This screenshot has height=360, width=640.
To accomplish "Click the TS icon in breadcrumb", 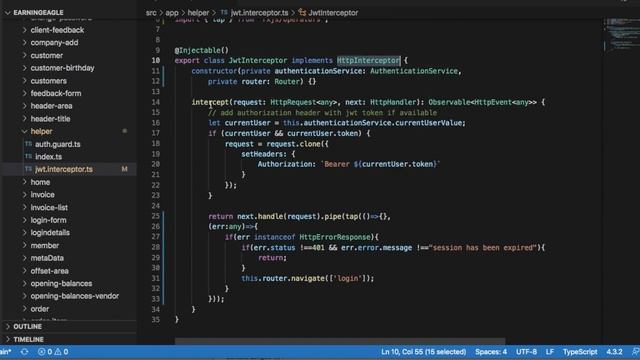I will tap(224, 13).
